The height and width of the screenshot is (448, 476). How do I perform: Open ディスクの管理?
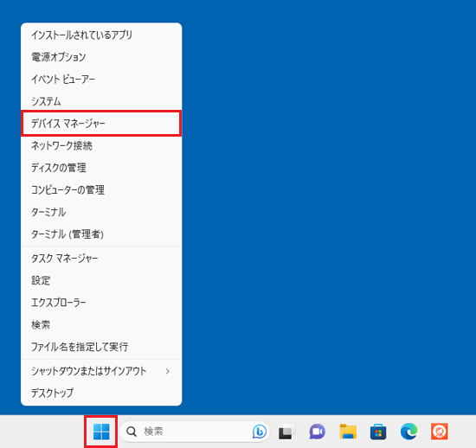[x=101, y=168]
